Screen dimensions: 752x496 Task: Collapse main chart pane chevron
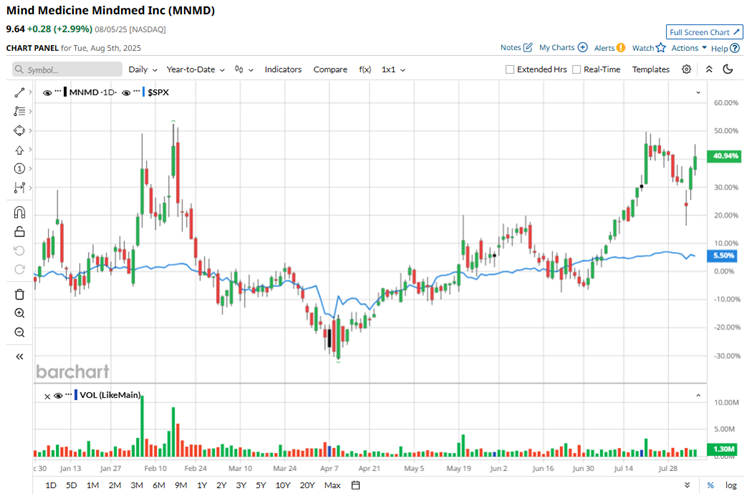point(698,93)
